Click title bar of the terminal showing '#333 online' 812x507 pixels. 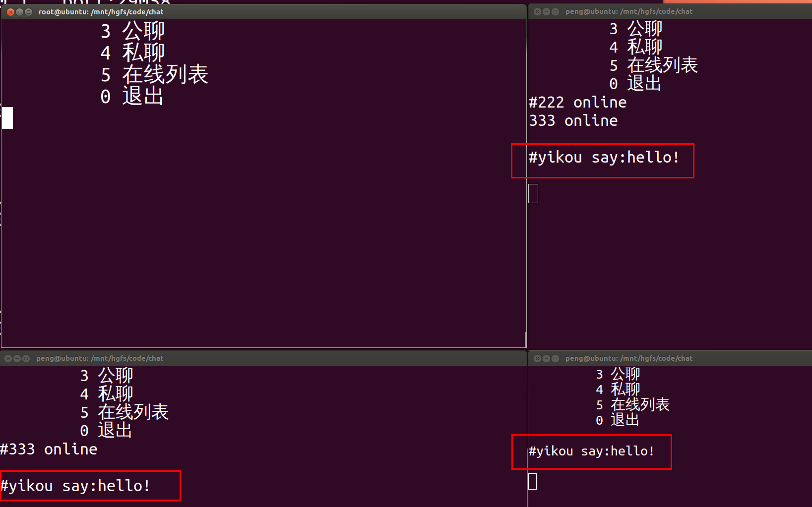pos(263,358)
